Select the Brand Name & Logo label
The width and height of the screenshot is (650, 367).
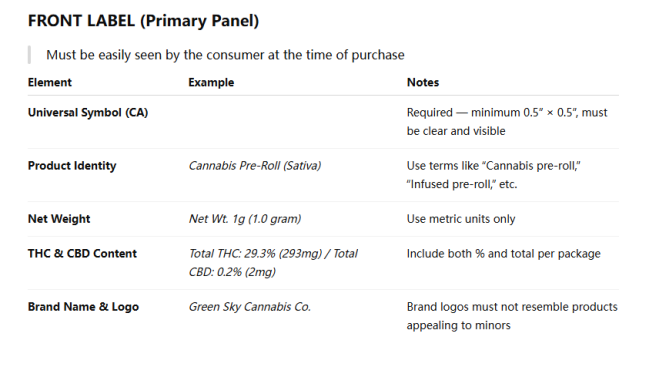(83, 307)
